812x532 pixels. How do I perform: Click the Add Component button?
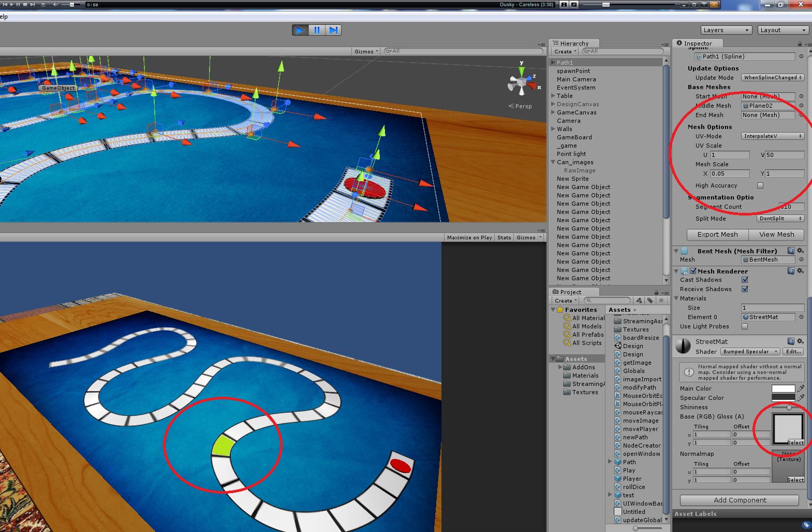point(740,500)
